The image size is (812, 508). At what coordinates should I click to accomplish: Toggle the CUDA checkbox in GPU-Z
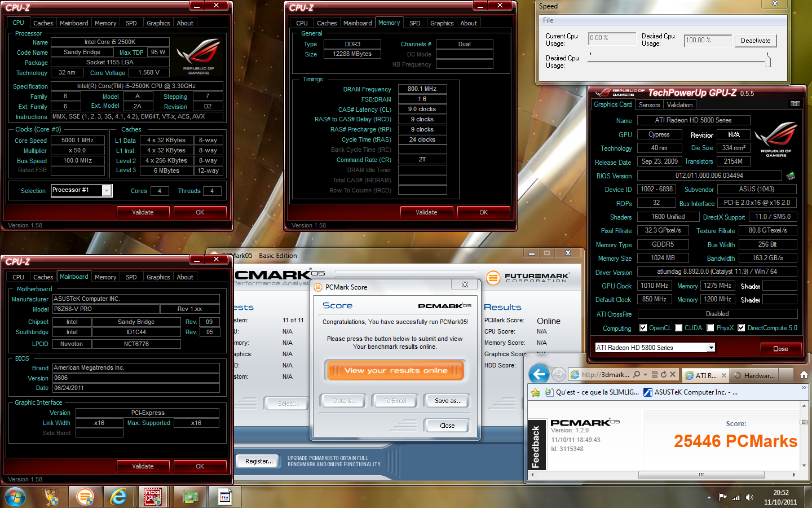point(679,328)
